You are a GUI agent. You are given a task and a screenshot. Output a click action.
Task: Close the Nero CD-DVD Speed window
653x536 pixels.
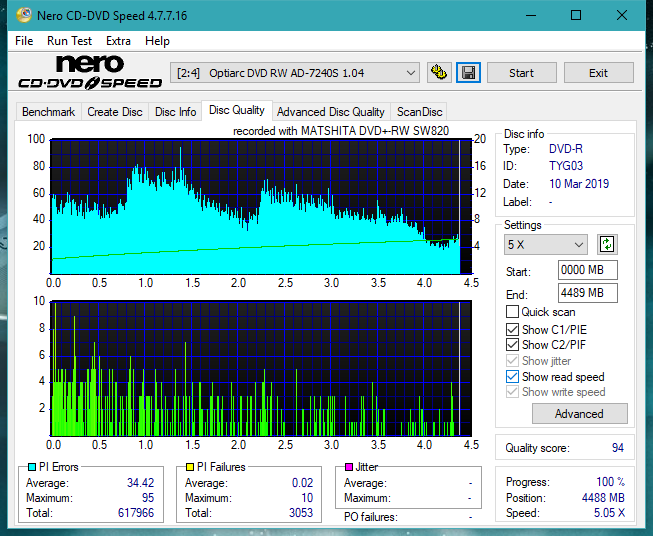(622, 15)
